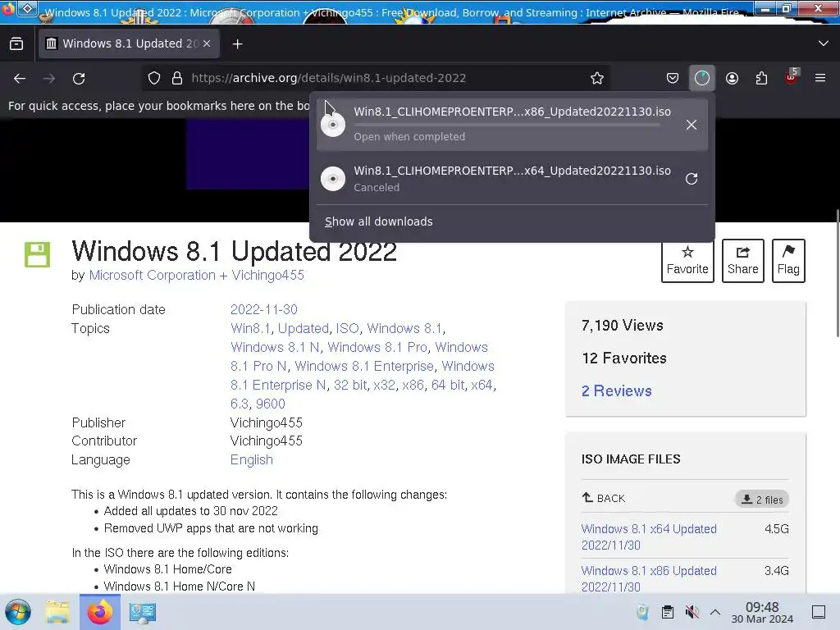The height and width of the screenshot is (630, 840).
Task: Retry the canceled x64 ISO download
Action: (x=691, y=178)
